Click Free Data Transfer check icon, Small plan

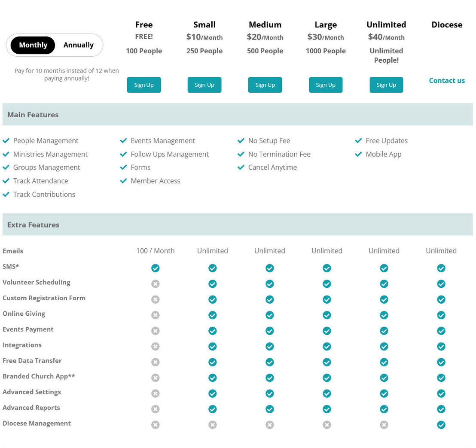coord(213,362)
